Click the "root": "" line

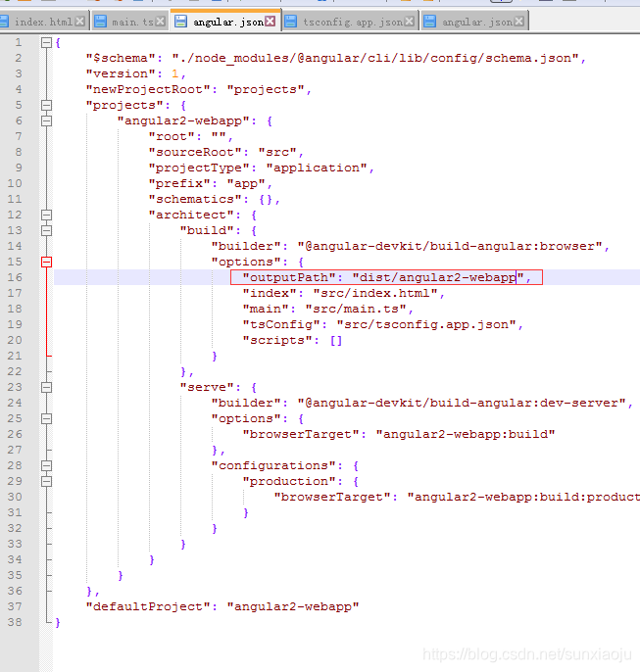point(191,137)
